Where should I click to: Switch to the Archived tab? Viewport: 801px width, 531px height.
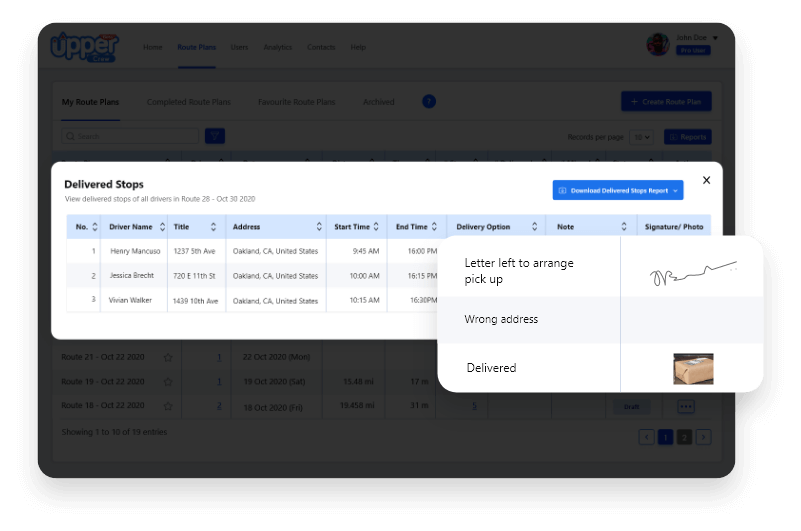click(x=379, y=102)
